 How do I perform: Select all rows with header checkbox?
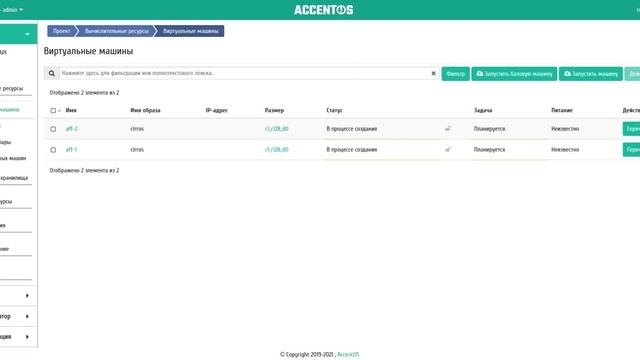53,110
